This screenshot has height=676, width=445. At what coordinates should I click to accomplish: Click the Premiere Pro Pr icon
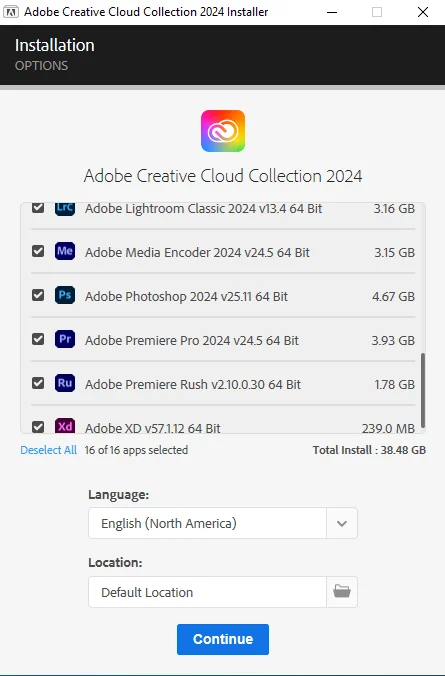(65, 339)
